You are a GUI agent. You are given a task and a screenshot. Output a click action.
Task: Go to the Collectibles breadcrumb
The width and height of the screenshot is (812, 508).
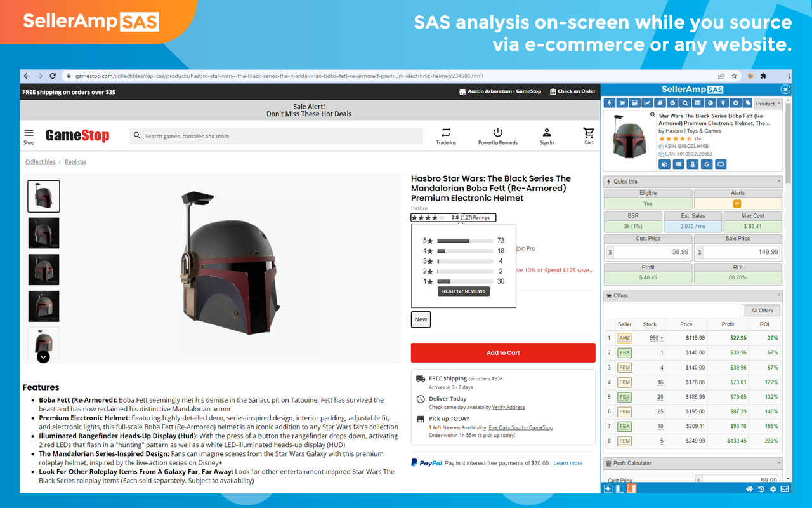(41, 162)
